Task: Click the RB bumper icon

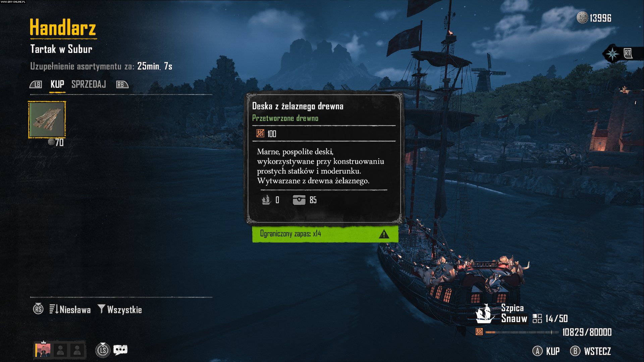Action: pyautogui.click(x=122, y=84)
